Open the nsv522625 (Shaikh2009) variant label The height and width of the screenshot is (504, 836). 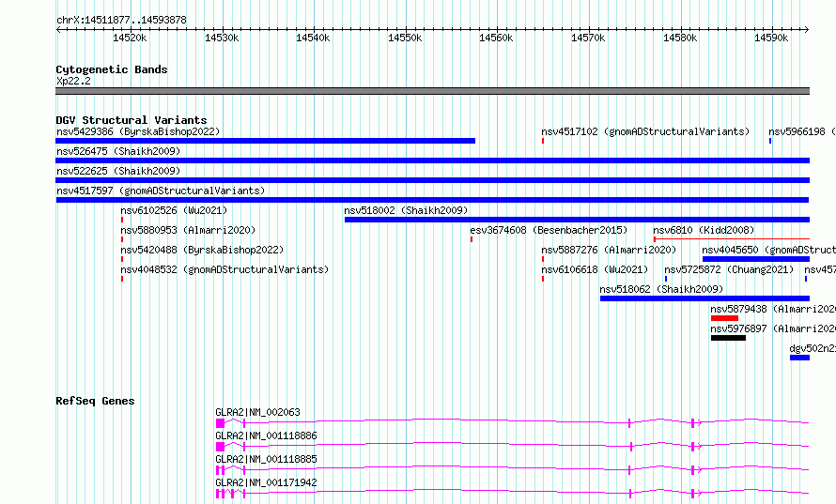[x=118, y=171]
